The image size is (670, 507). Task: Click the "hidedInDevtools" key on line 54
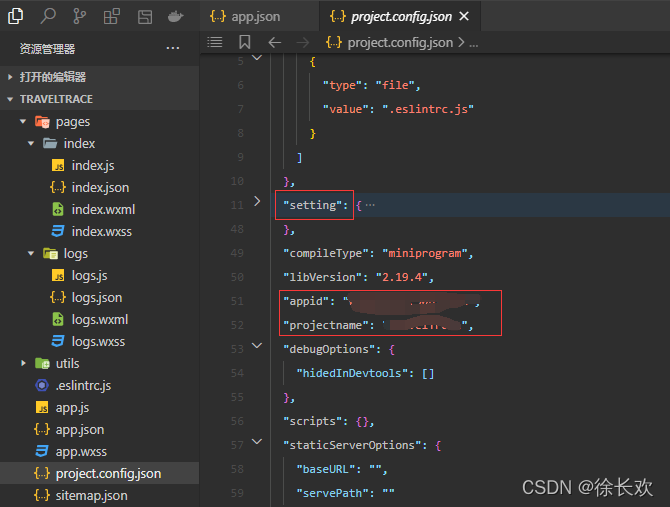pos(352,373)
